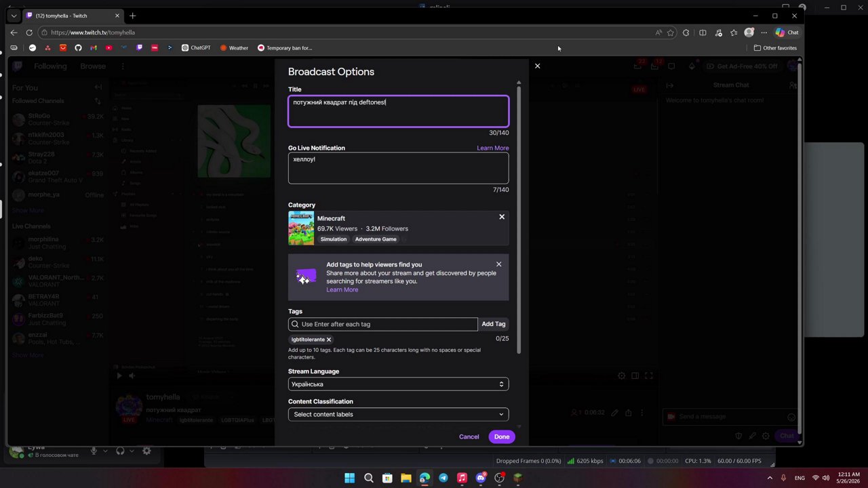The width and height of the screenshot is (868, 488).
Task: Focus the Tags search input field
Action: tap(383, 324)
